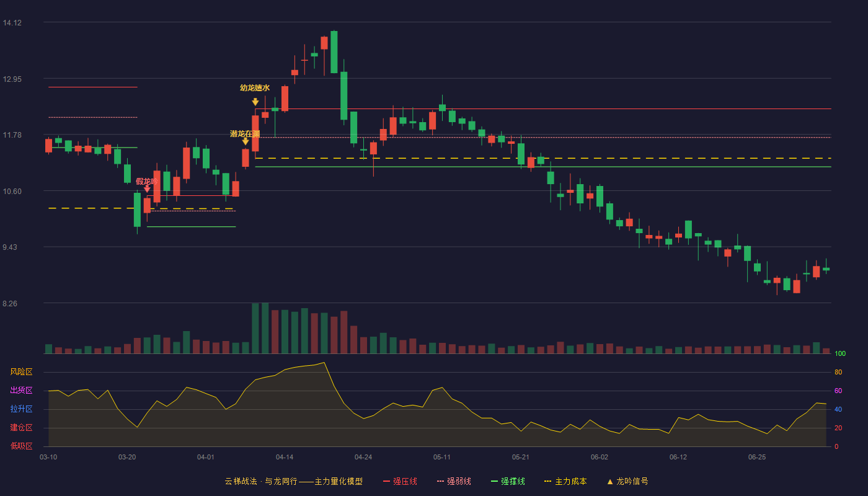Click the 04-14 date axis label
868x496 pixels.
[285, 457]
